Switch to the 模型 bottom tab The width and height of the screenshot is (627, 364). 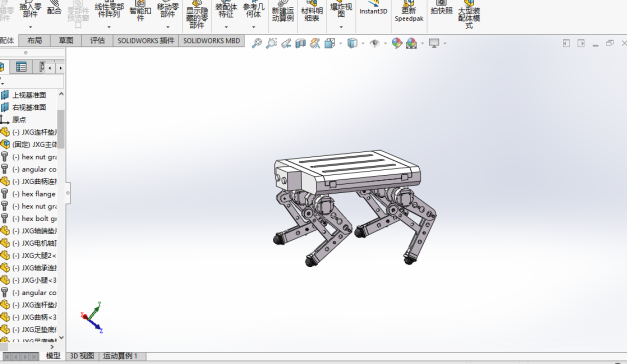[53, 356]
